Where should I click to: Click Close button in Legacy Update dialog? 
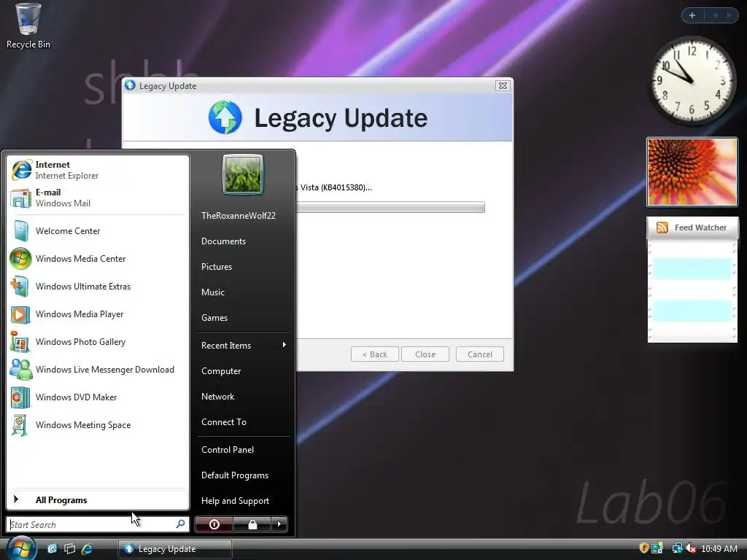[425, 354]
